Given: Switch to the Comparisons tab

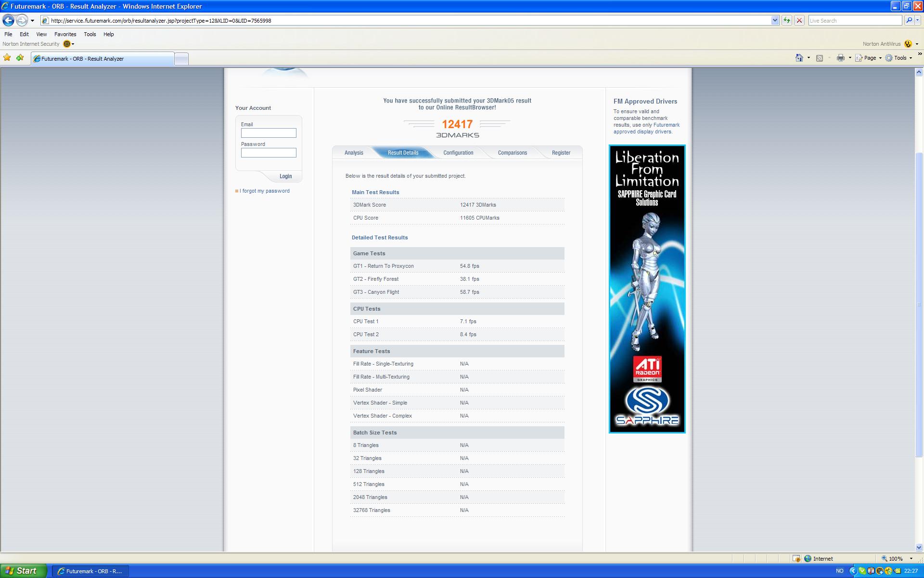Looking at the screenshot, I should point(512,153).
